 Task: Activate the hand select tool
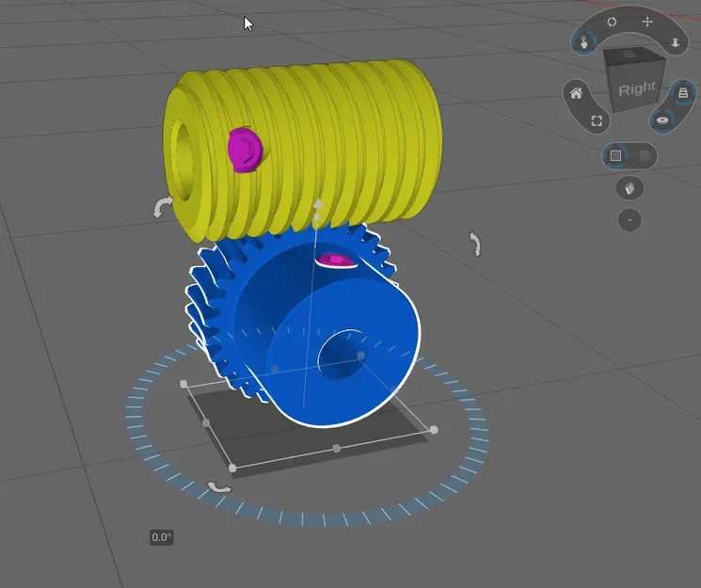coord(584,43)
